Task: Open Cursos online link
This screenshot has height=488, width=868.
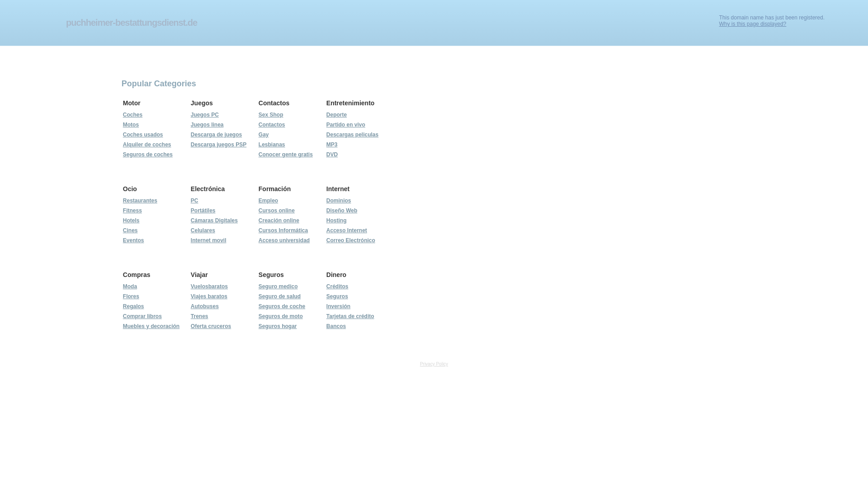Action: [277, 211]
